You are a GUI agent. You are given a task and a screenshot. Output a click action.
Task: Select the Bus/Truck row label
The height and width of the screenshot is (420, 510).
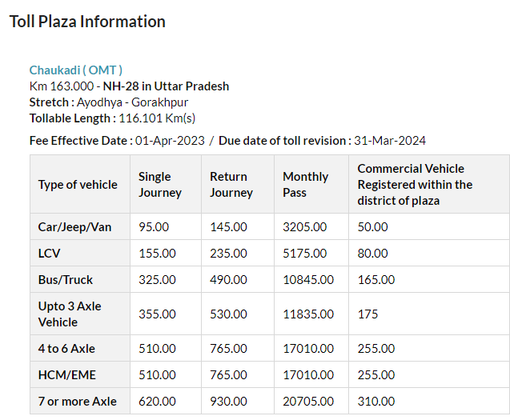[x=66, y=280]
